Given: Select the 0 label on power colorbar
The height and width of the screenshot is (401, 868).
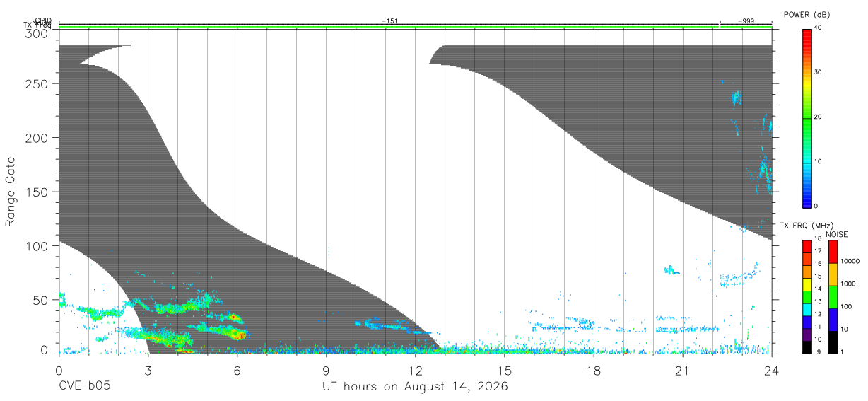Looking at the screenshot, I should tap(816, 207).
